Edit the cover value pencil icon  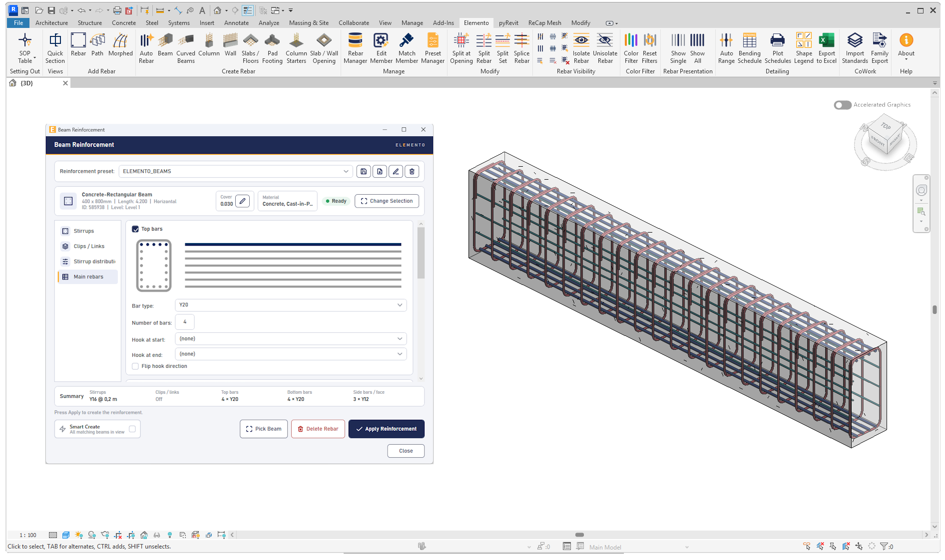click(242, 201)
